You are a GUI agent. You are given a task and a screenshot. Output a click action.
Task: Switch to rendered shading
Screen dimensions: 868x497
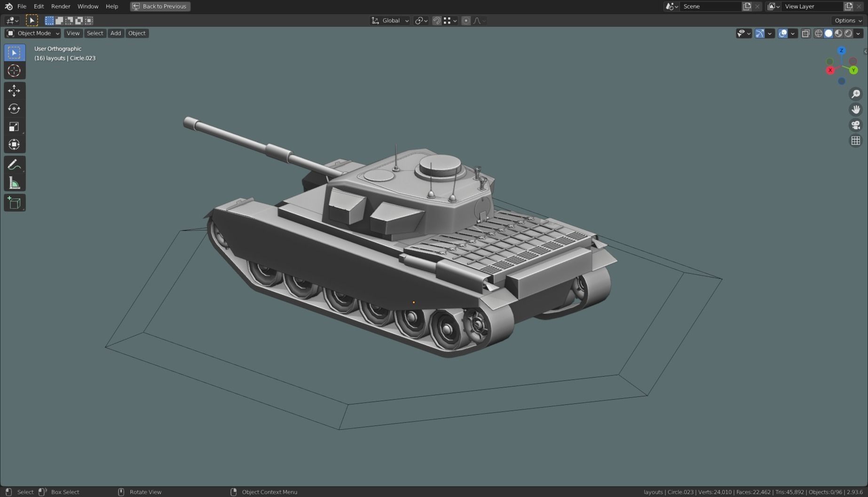(x=848, y=33)
